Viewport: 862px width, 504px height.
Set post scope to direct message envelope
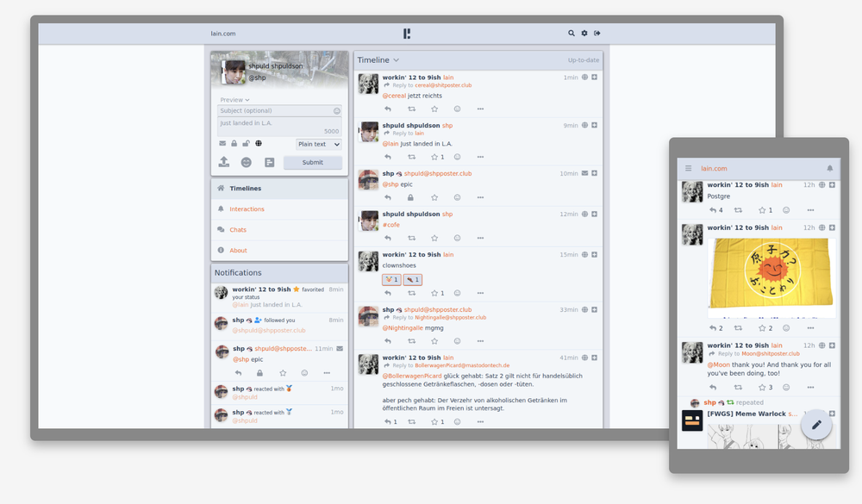coord(222,144)
